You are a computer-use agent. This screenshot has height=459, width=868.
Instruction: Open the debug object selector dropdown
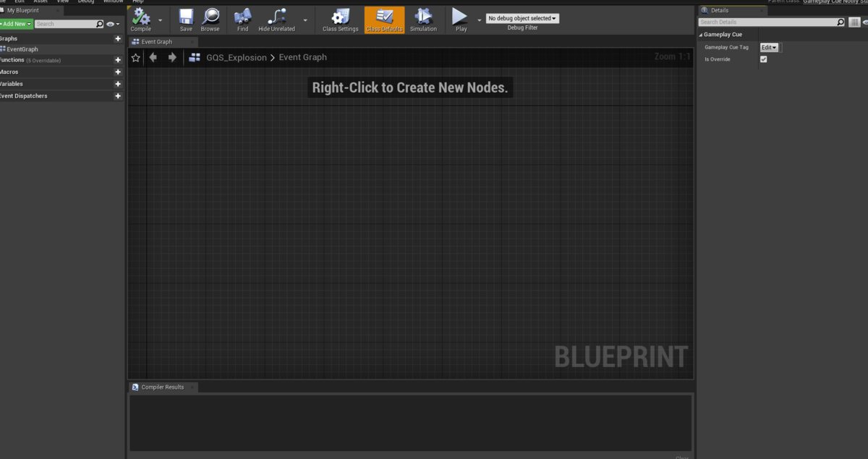tap(522, 18)
